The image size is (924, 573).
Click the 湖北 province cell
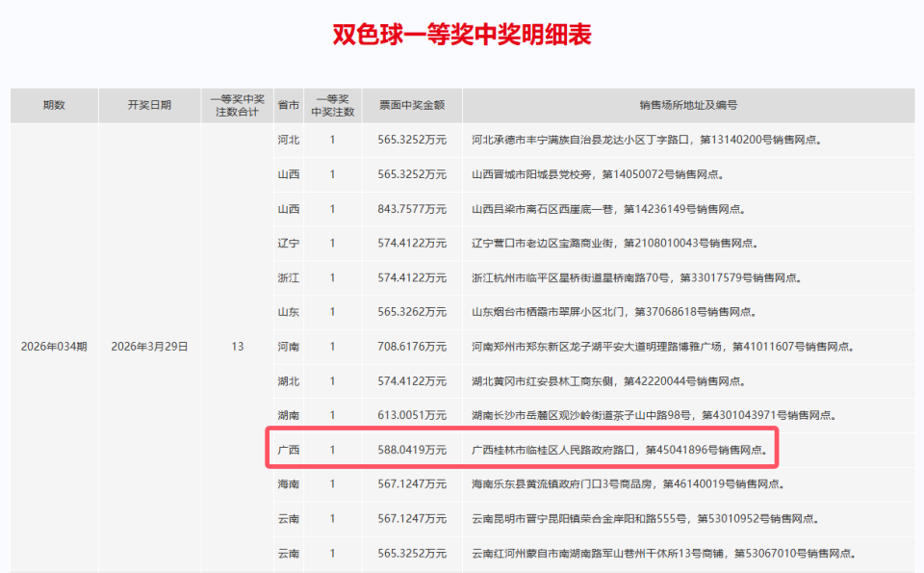(x=289, y=381)
